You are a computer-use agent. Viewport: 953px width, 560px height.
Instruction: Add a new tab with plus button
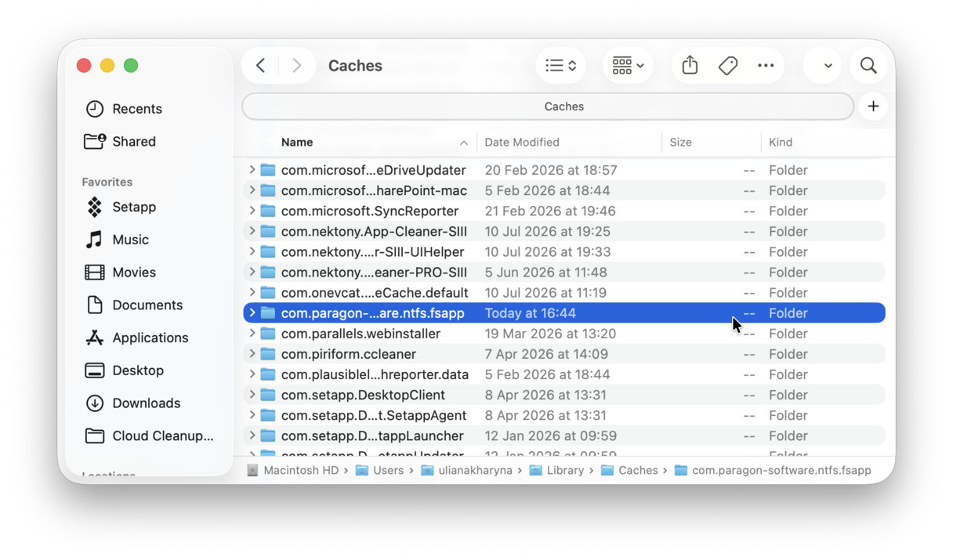tap(873, 107)
